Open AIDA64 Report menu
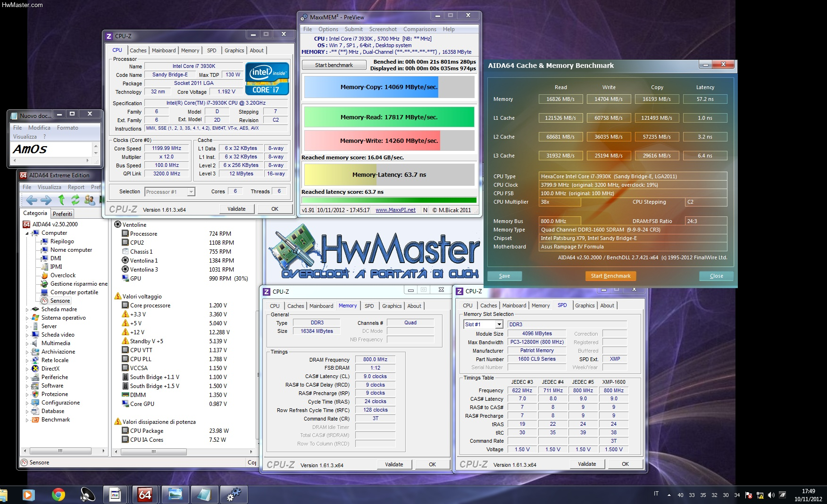This screenshot has width=827, height=504. click(76, 187)
